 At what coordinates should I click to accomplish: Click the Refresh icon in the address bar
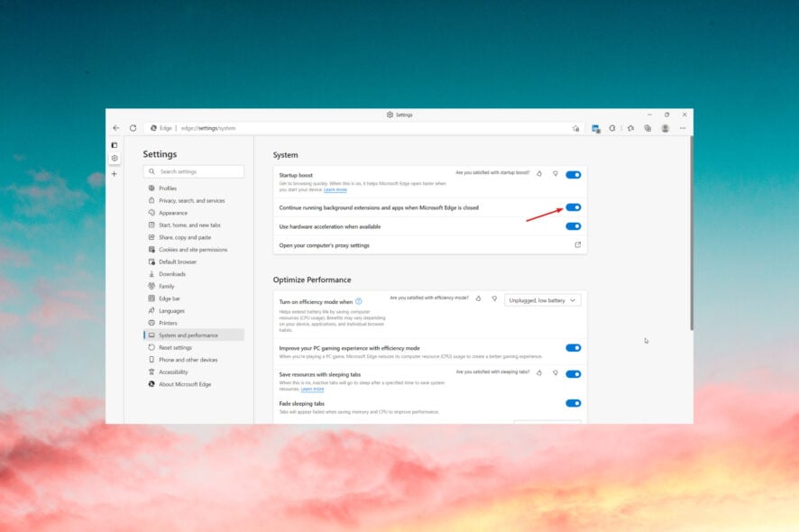tap(133, 127)
